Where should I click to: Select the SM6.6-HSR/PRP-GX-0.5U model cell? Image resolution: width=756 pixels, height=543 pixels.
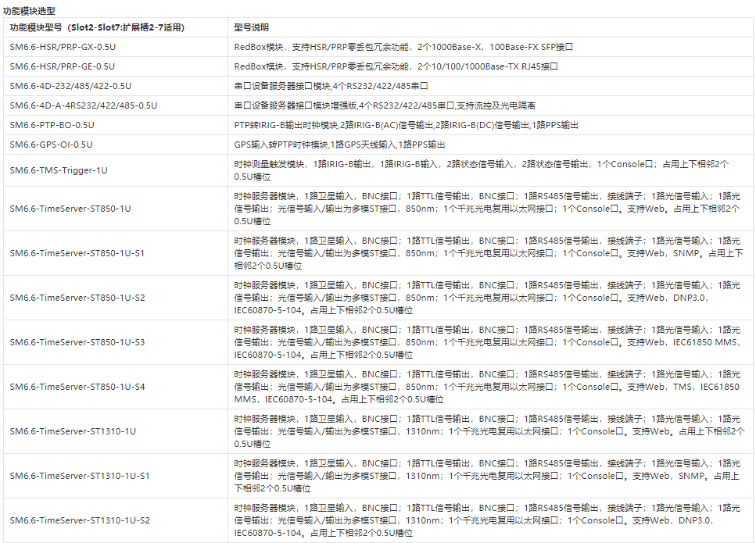point(62,47)
